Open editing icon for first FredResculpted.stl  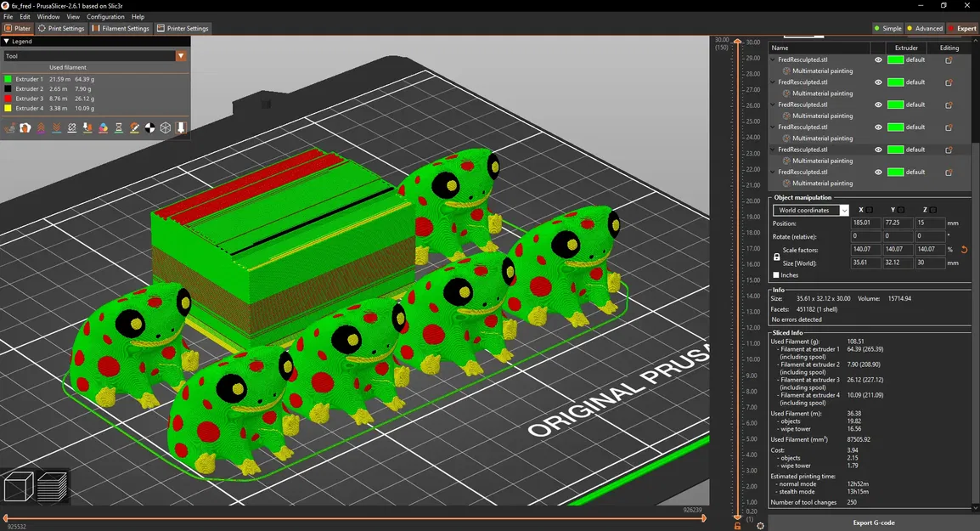click(949, 60)
